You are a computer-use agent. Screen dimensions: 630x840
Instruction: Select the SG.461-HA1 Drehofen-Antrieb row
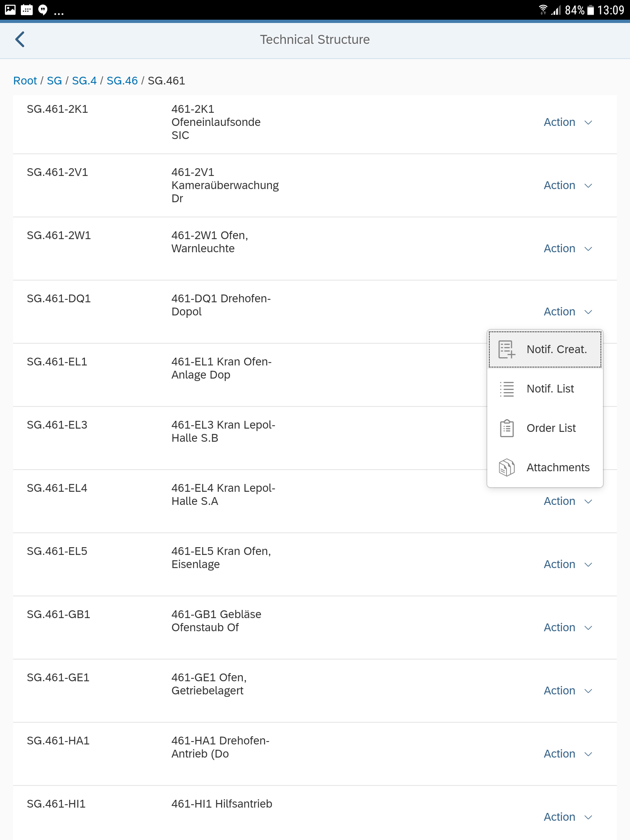[x=315, y=754]
